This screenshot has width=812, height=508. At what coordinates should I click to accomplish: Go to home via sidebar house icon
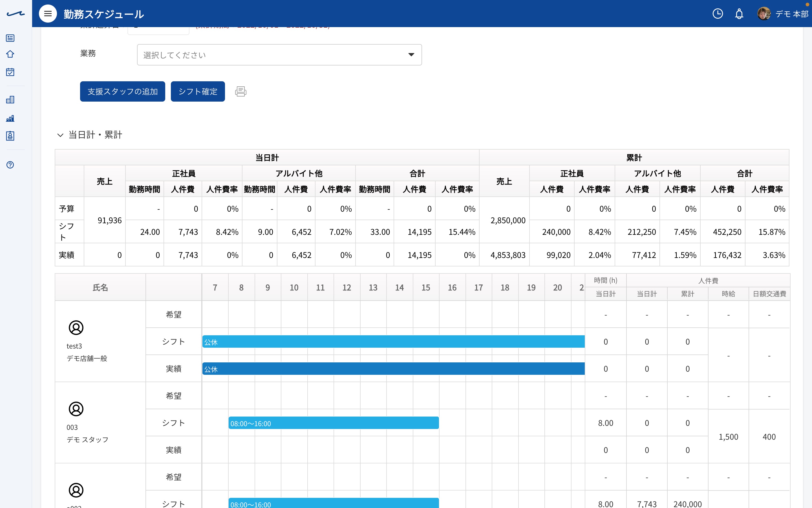point(10,54)
